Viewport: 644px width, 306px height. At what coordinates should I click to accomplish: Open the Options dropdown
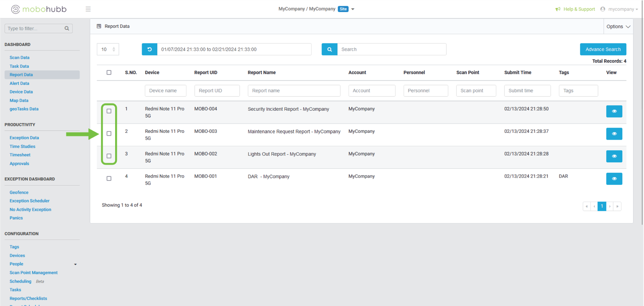pyautogui.click(x=618, y=27)
